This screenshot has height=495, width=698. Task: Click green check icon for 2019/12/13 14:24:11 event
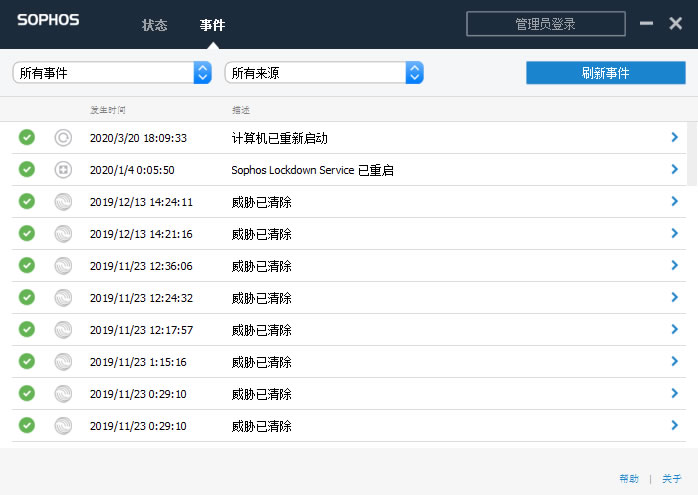27,202
